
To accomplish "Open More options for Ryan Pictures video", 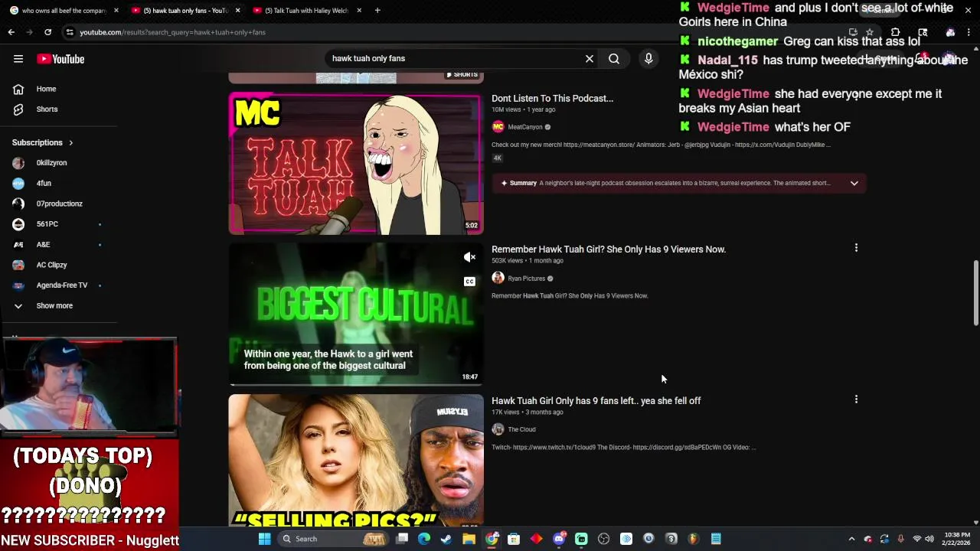I will pyautogui.click(x=856, y=248).
